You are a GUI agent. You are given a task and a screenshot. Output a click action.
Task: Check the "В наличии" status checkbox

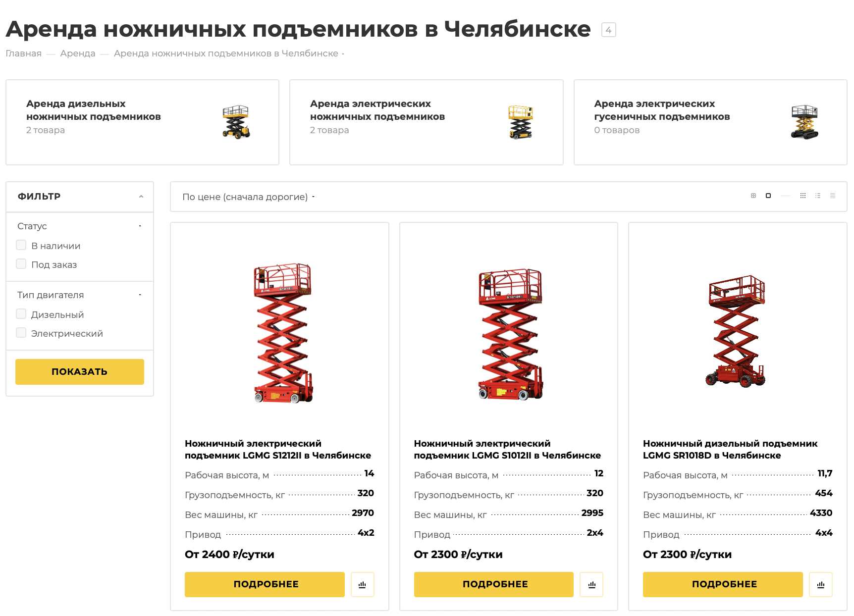(x=21, y=245)
